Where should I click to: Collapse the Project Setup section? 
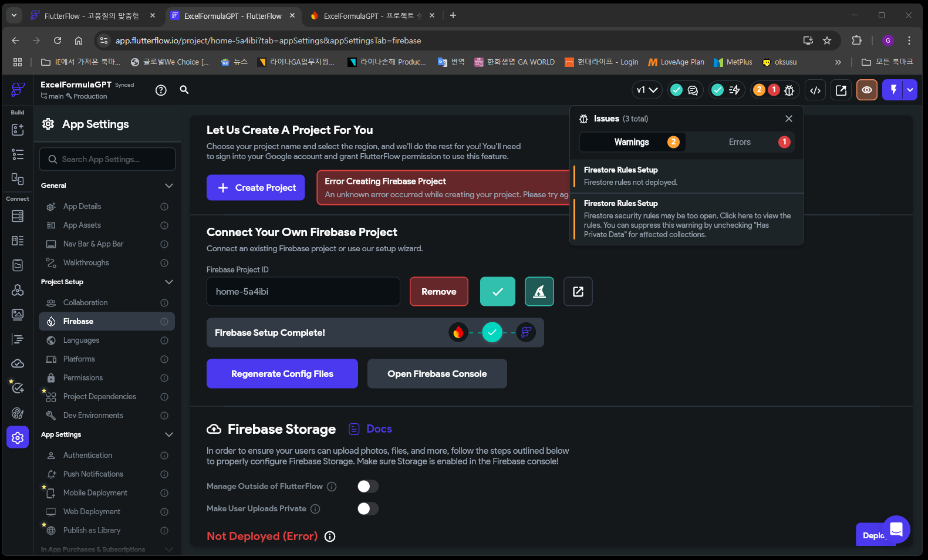point(169,282)
